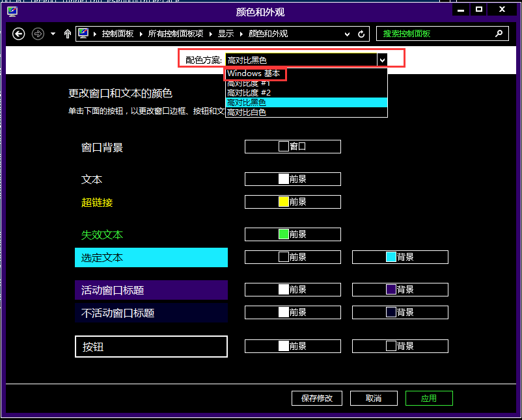Click the search magnifier icon
Image resolution: width=522 pixels, height=420 pixels.
click(499, 34)
